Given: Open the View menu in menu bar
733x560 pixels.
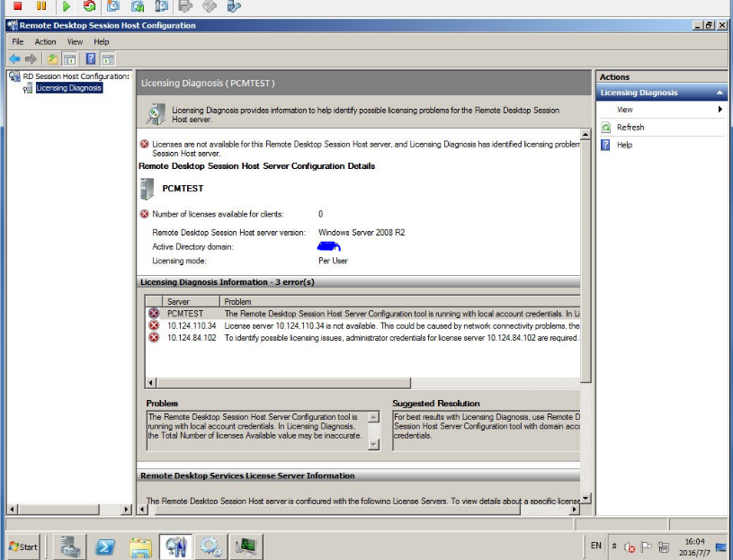Looking at the screenshot, I should pos(75,41).
